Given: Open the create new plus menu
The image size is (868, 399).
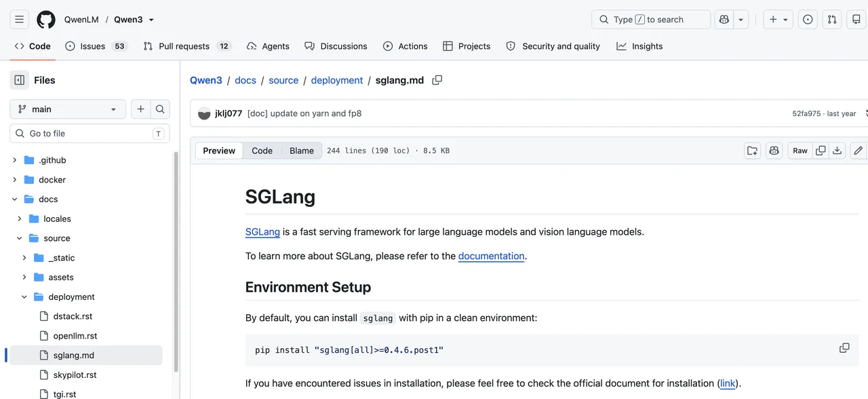Looking at the screenshot, I should (778, 20).
